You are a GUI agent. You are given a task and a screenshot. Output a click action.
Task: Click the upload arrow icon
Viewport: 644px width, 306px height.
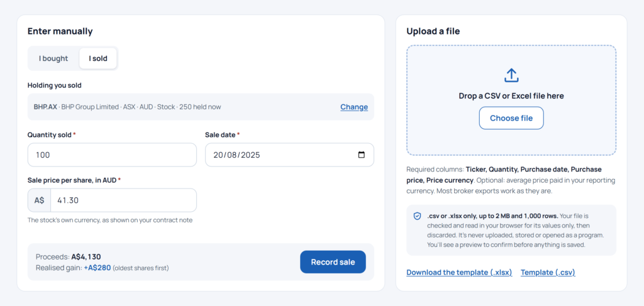coord(511,75)
